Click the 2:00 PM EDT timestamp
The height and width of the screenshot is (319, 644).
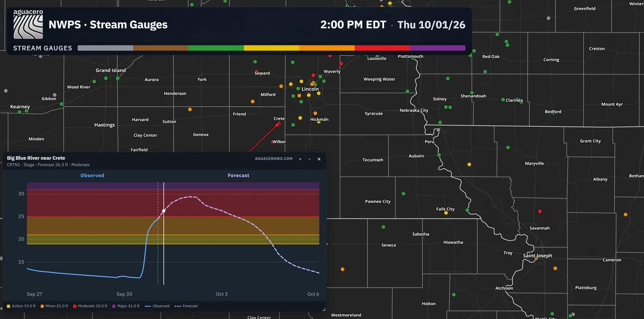click(353, 25)
